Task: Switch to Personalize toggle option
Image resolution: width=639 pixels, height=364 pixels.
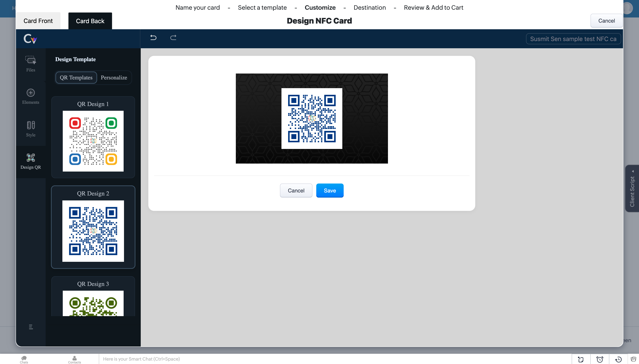Action: (x=114, y=78)
